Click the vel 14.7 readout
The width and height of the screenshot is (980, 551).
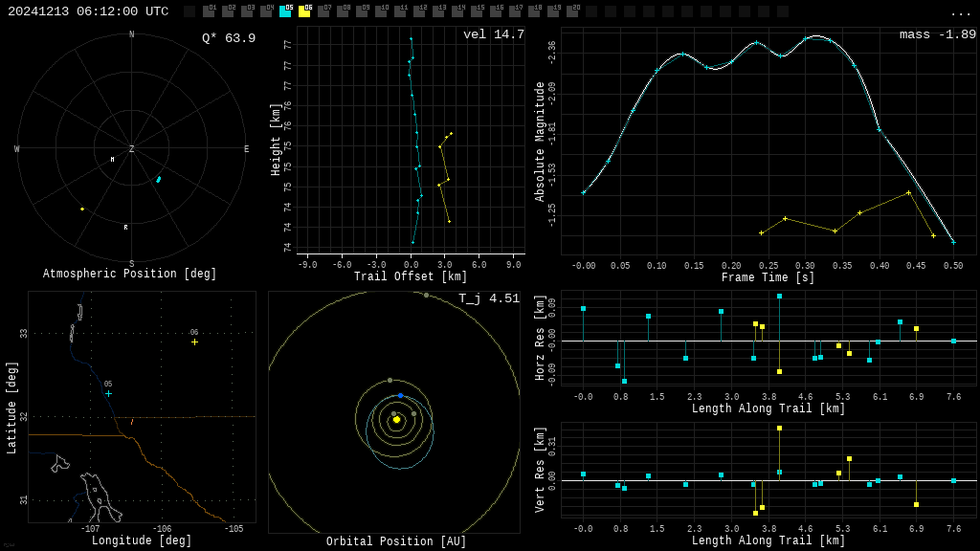[x=494, y=34]
